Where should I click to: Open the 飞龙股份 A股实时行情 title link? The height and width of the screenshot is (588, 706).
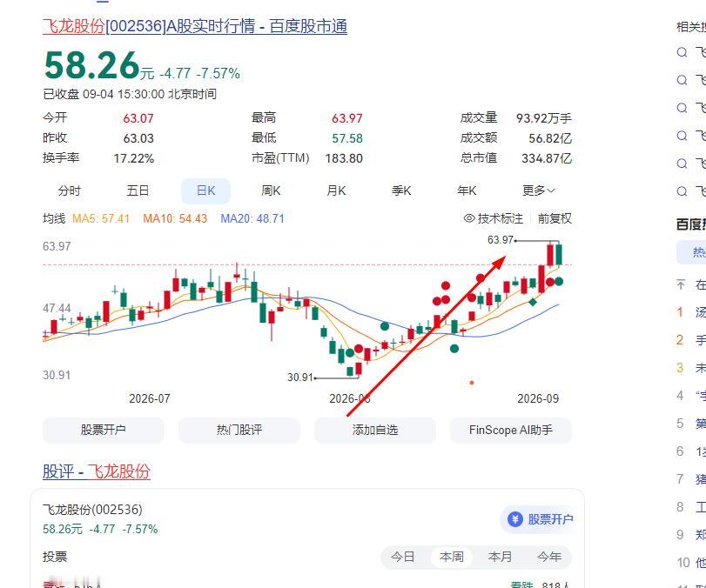(195, 26)
